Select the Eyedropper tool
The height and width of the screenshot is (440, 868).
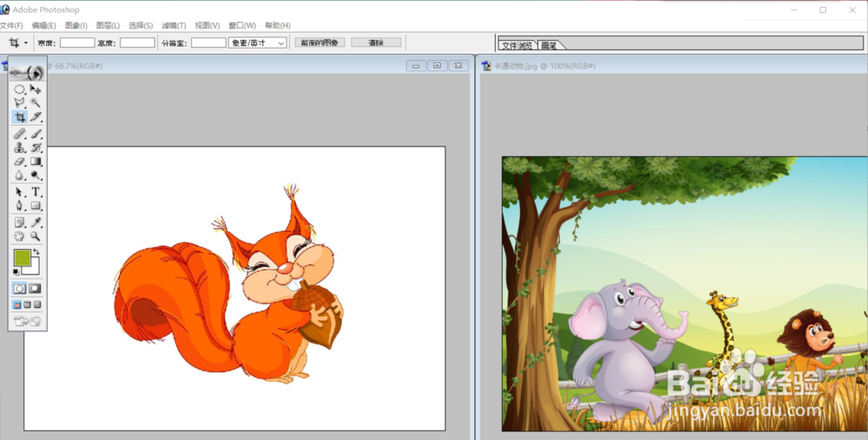36,222
